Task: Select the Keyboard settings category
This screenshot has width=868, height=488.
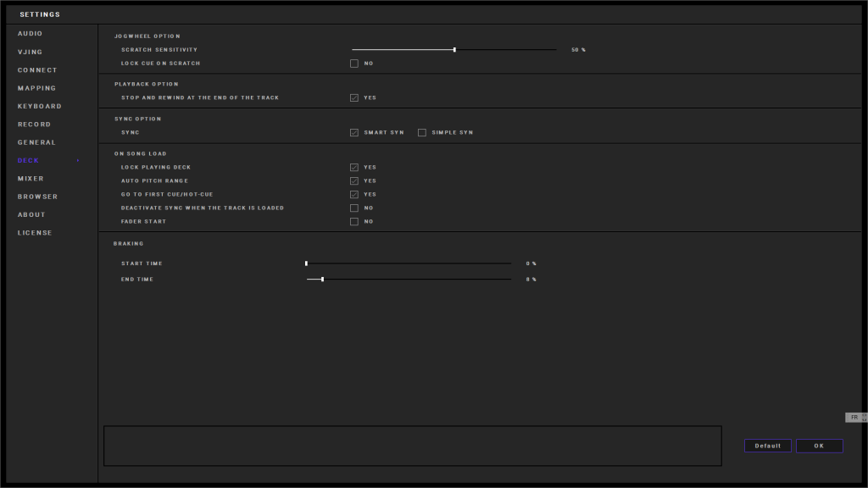Action: [x=40, y=107]
